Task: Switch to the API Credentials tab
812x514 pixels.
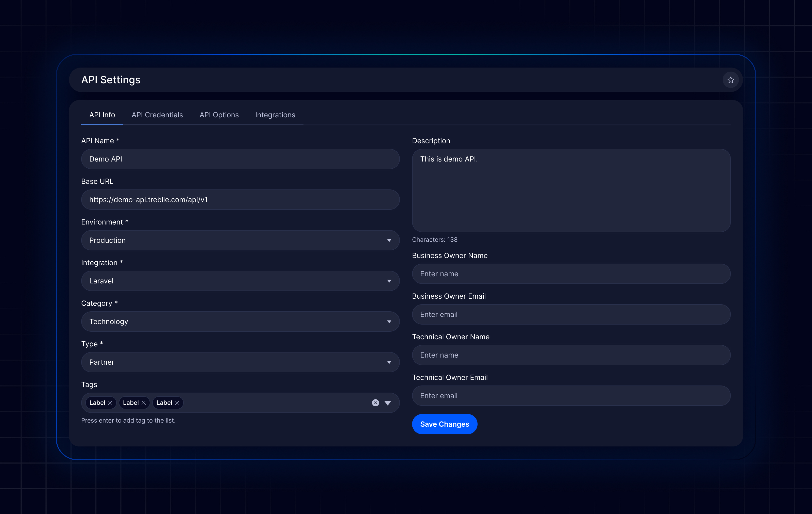Action: coord(157,115)
